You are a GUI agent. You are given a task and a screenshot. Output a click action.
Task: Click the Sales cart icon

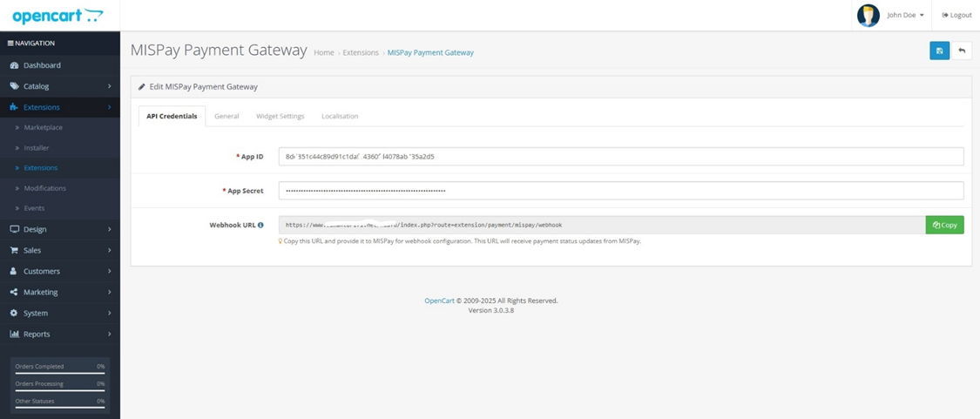pyautogui.click(x=15, y=250)
